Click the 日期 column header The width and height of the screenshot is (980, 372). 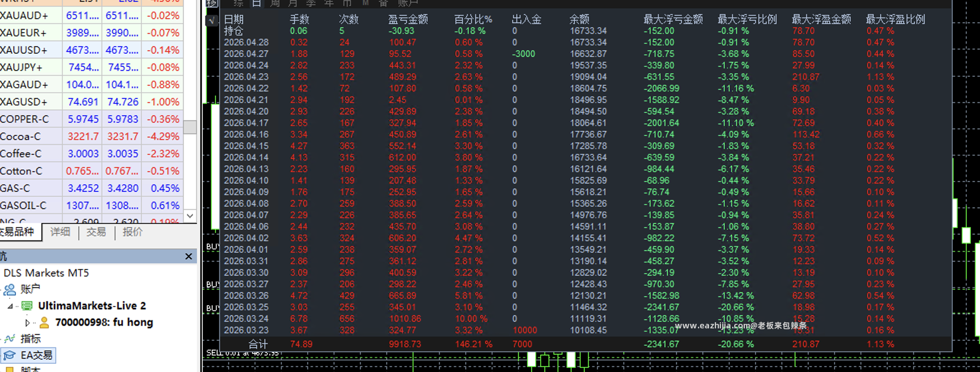click(x=234, y=19)
